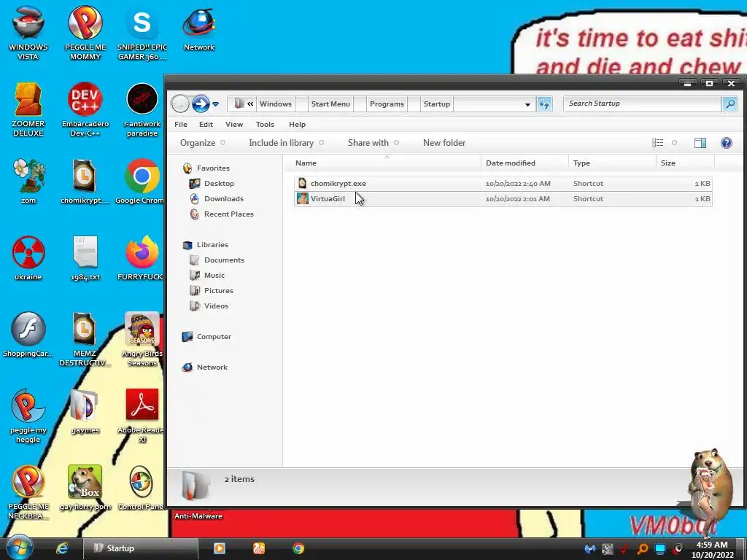Click the Skype-style SNIPED!! EPIC GAMER icon

(x=142, y=32)
